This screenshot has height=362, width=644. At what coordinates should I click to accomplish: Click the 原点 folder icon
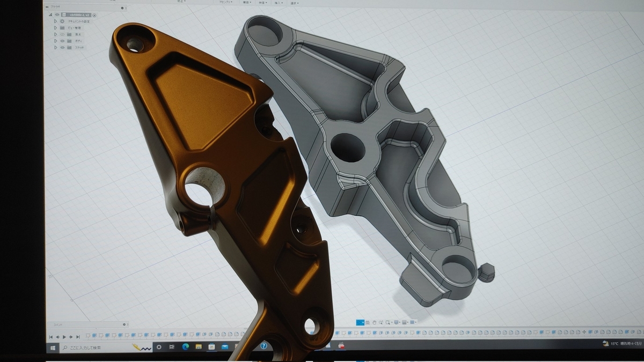coord(69,34)
